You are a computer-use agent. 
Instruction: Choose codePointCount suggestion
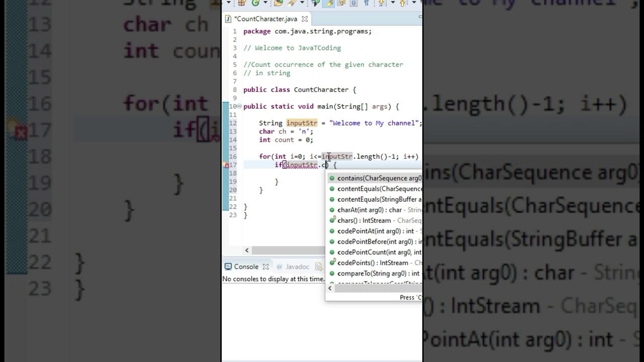(x=374, y=252)
